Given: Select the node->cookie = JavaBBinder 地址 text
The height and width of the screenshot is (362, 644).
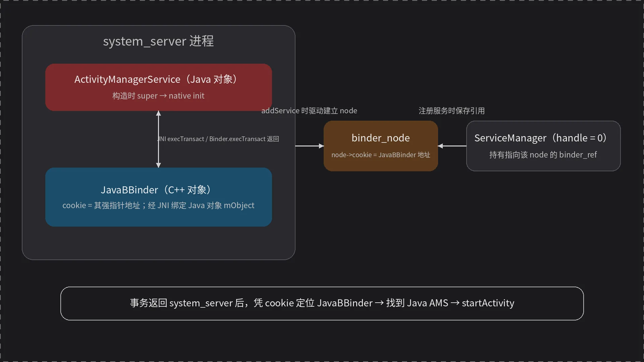Looking at the screenshot, I should pos(381,155).
